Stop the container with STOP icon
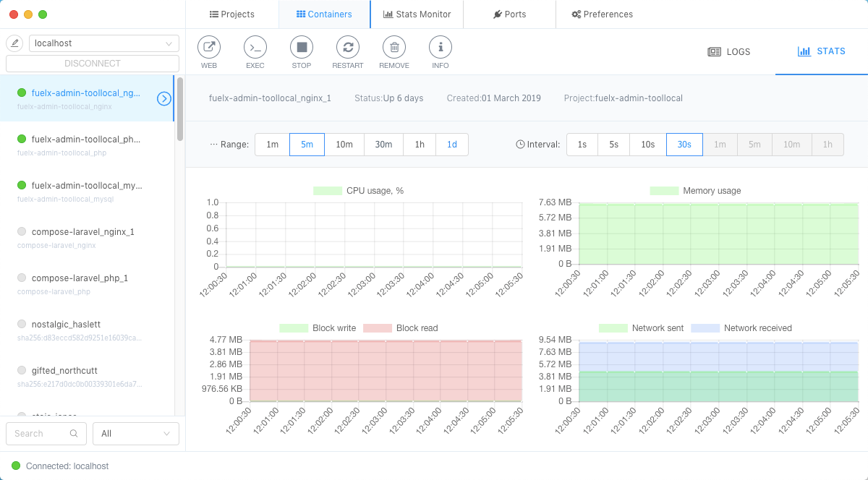Screen dimensions: 868x480 (x=302, y=48)
